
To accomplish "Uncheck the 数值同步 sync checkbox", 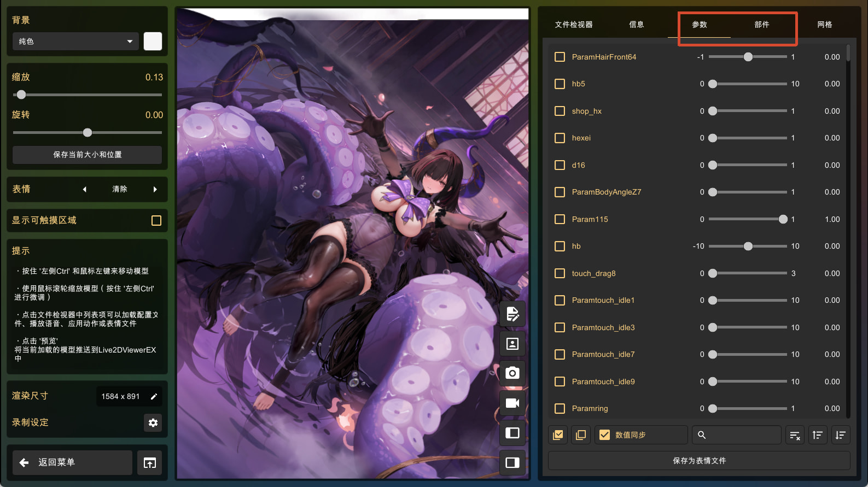I will click(x=604, y=435).
